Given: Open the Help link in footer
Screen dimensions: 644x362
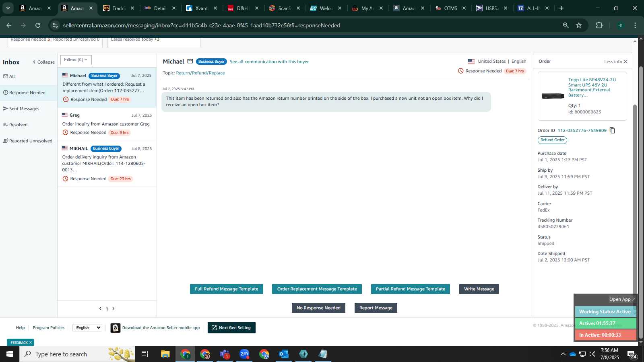Looking at the screenshot, I should 20,328.
